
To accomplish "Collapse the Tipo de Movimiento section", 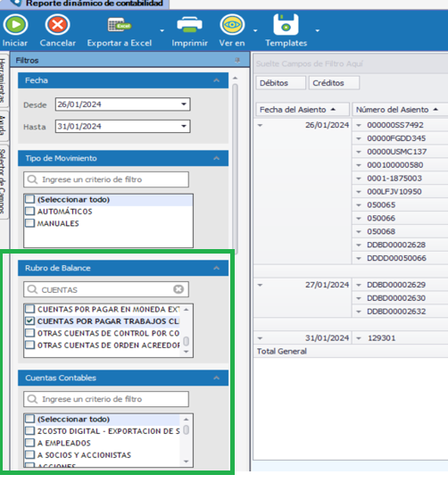I will coord(217,158).
